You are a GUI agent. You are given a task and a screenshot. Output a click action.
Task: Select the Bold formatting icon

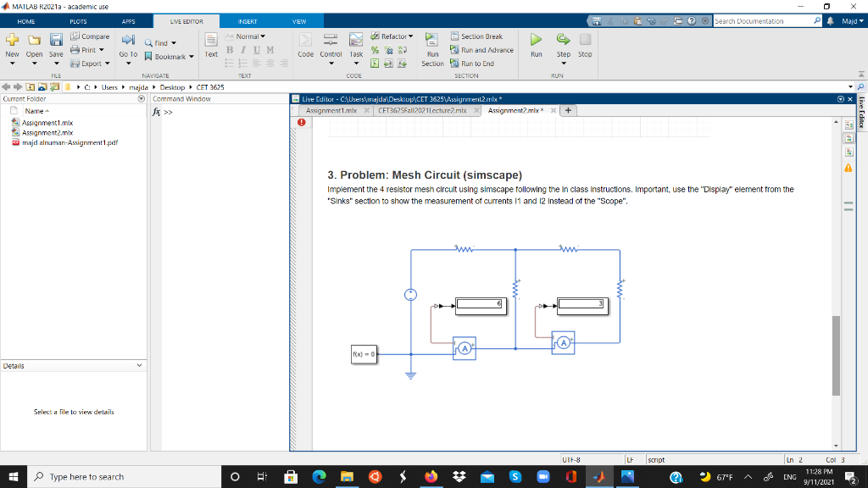[x=229, y=49]
